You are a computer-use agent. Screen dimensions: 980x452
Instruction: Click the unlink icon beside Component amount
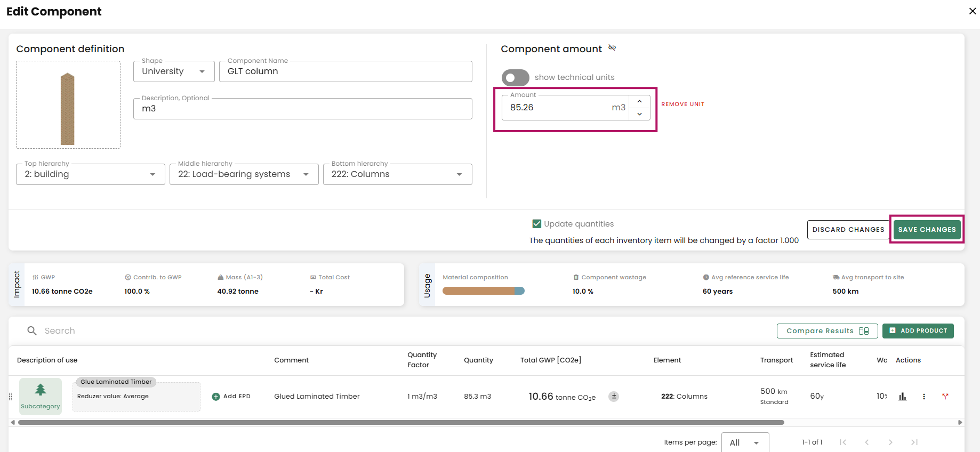pos(612,48)
